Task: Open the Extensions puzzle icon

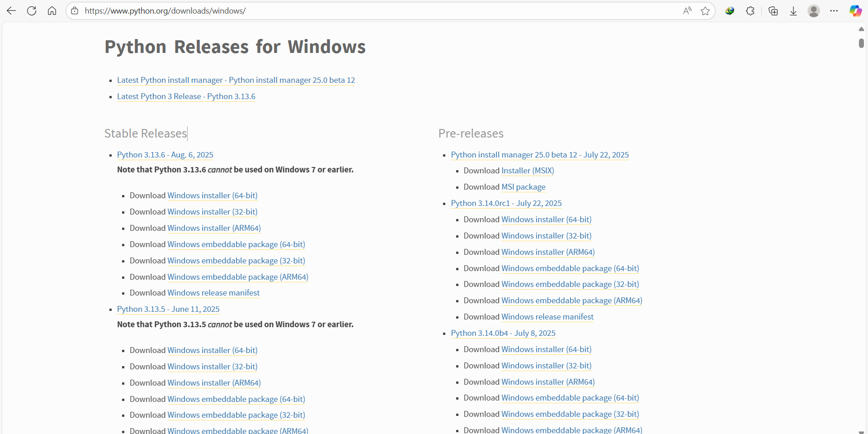Action: [750, 11]
